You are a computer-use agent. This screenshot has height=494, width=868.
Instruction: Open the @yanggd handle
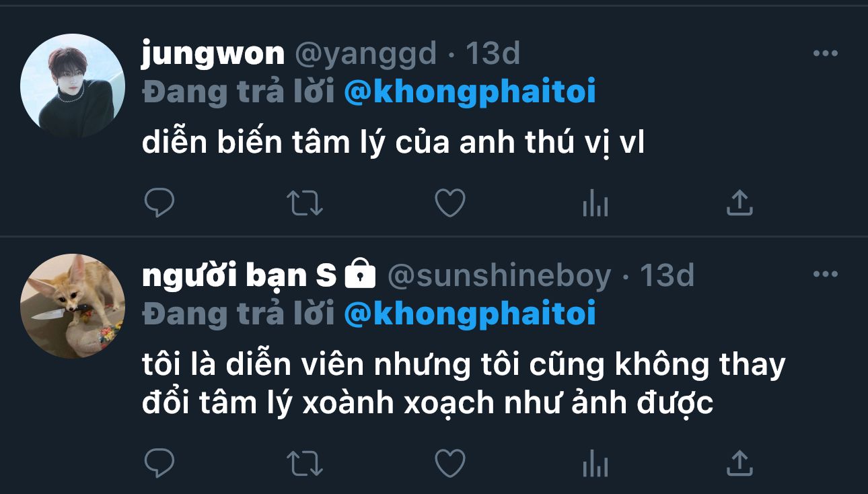pyautogui.click(x=366, y=54)
